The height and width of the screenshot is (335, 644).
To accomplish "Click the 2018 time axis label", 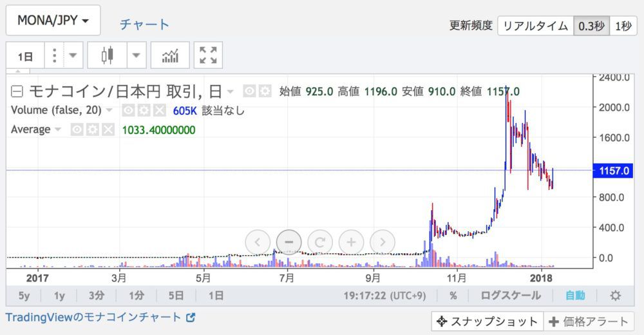I will [542, 278].
